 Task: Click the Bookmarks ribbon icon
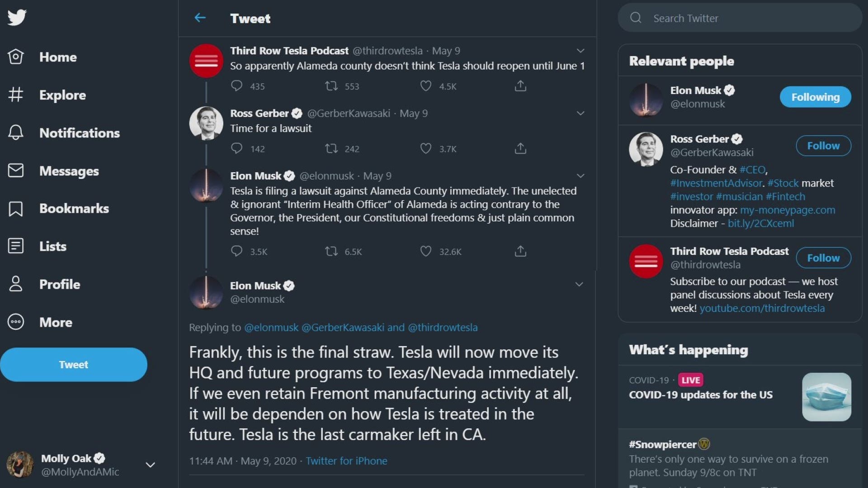click(x=15, y=208)
